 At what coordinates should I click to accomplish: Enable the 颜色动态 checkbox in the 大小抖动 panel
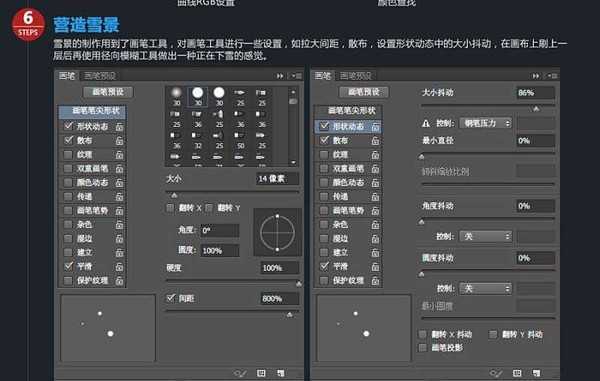tap(324, 183)
